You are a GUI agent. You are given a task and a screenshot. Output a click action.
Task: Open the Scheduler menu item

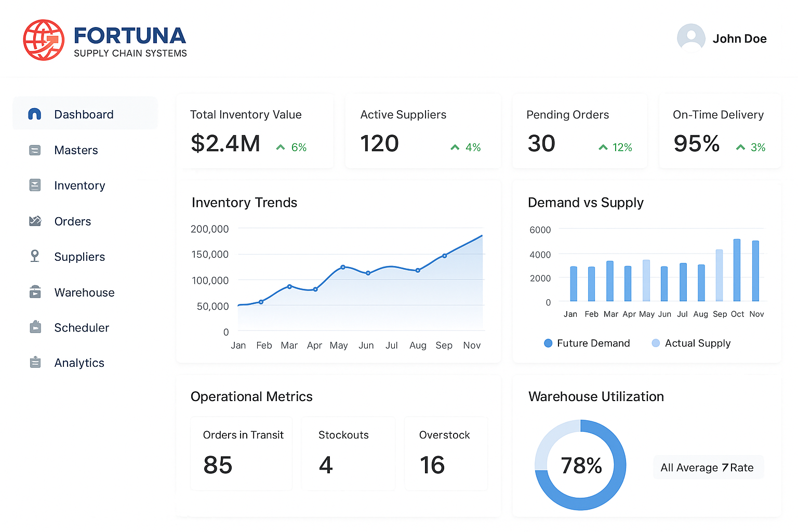coord(82,327)
